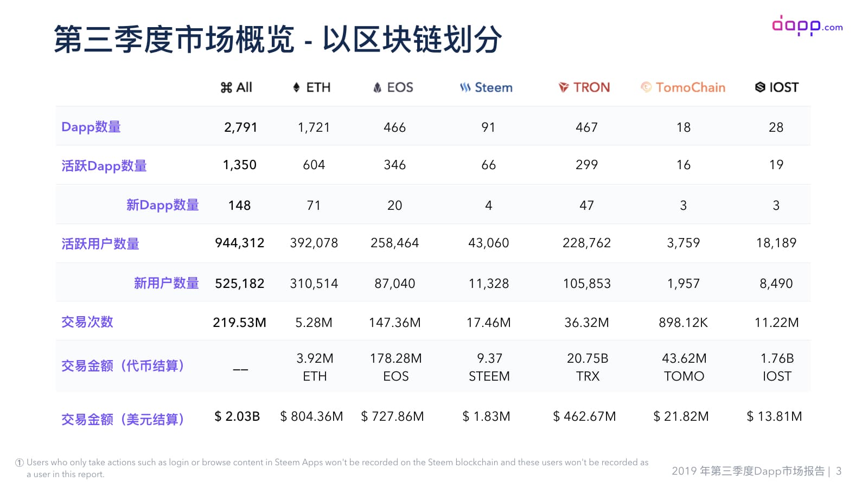Click the TRON Dapp count 467

click(586, 127)
